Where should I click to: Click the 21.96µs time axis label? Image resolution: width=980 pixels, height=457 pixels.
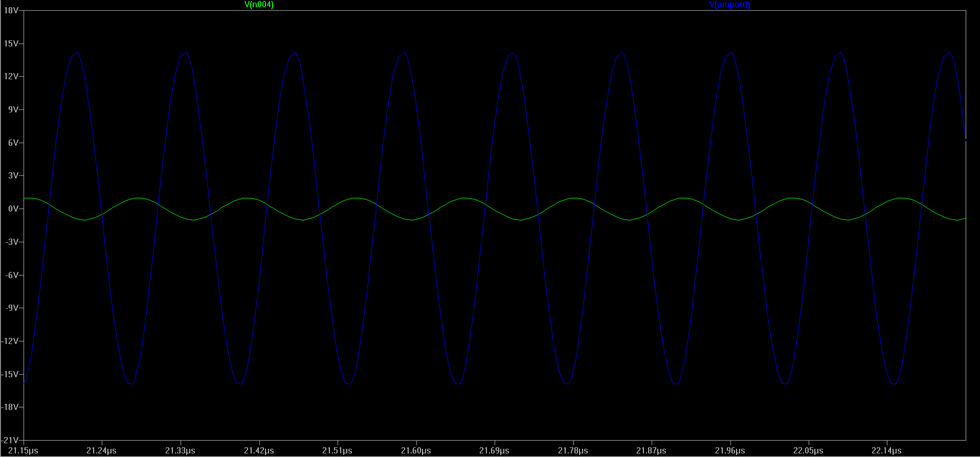(x=730, y=450)
